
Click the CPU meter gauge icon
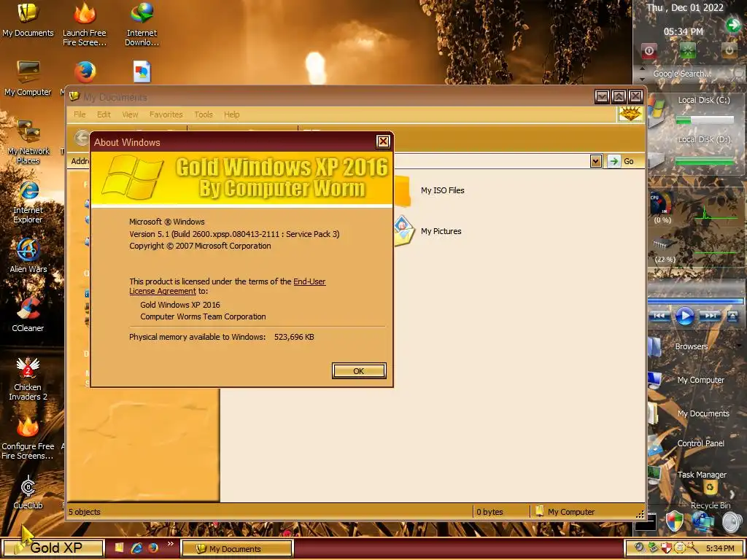[662, 204]
